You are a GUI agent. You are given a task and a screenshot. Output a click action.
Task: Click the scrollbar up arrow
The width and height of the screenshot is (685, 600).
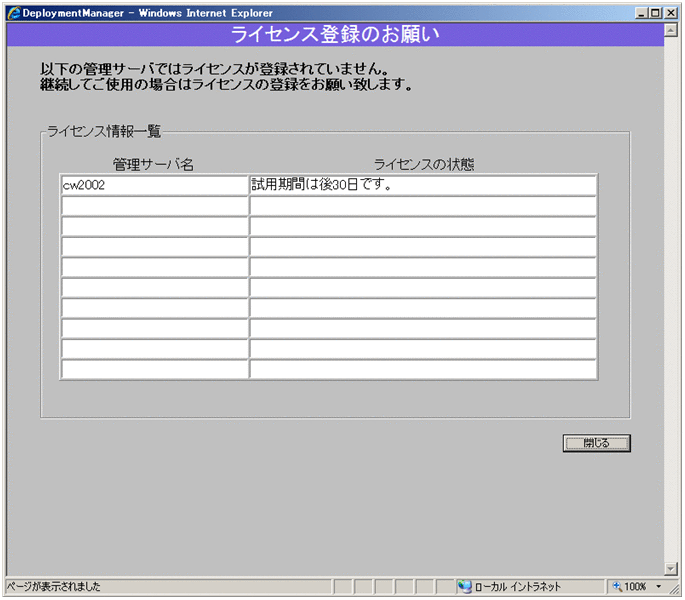[671, 30]
